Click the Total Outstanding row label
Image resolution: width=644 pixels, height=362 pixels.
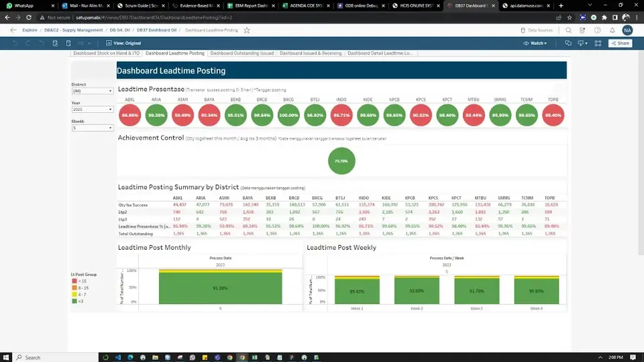(136, 234)
